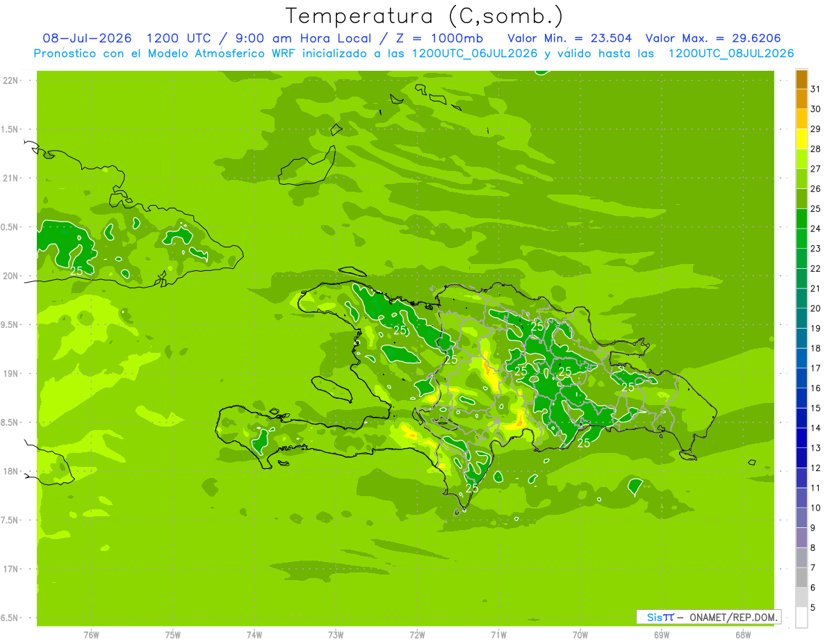Click the "ONAMET/REP.DOM." credit label
Screen dimensions: 834x644
tap(733, 617)
